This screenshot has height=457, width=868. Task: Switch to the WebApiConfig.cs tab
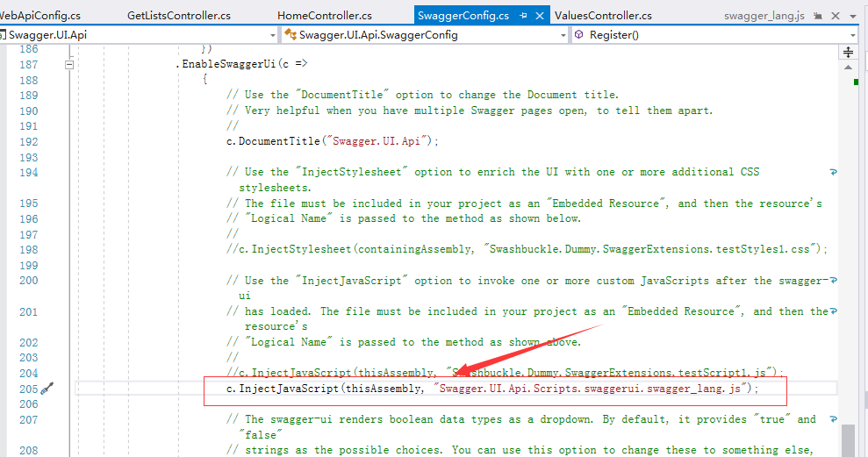39,16
